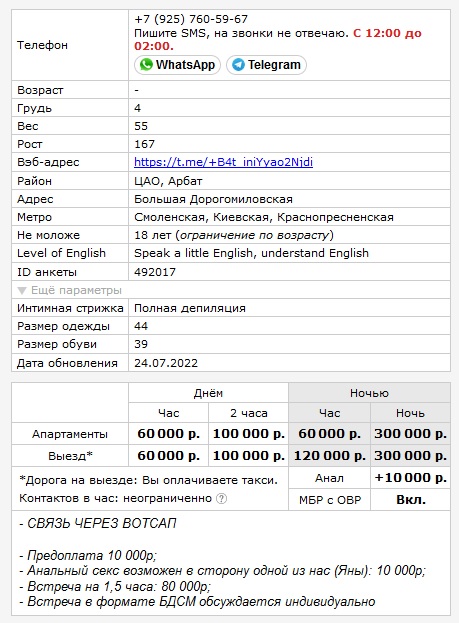Image resolution: width=459 pixels, height=623 pixels.
Task: Select the Днём column header
Action: (x=208, y=393)
